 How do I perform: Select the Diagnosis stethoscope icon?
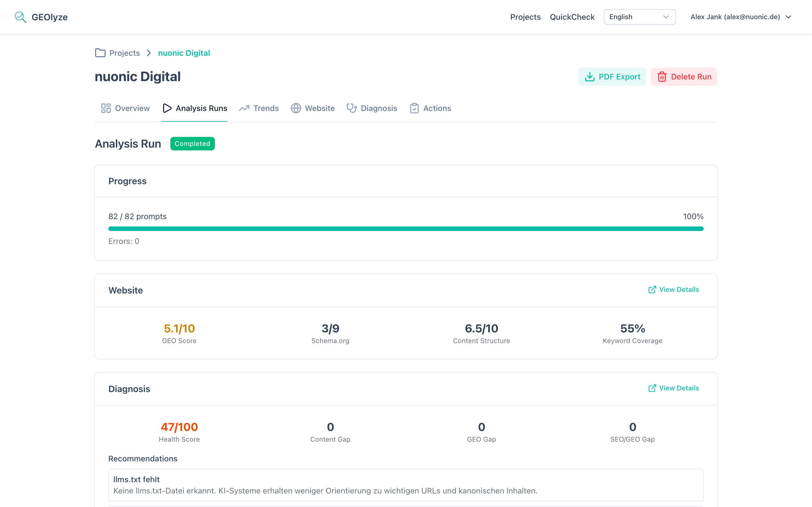point(351,108)
